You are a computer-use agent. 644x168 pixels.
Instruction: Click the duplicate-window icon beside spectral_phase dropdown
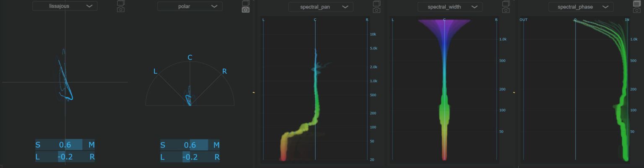tap(636, 3)
